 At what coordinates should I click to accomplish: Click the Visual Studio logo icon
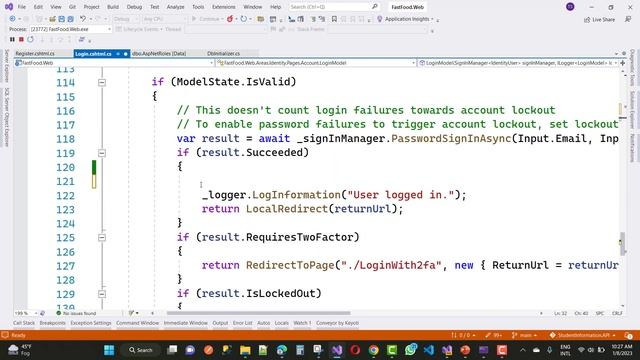pyautogui.click(x=8, y=7)
